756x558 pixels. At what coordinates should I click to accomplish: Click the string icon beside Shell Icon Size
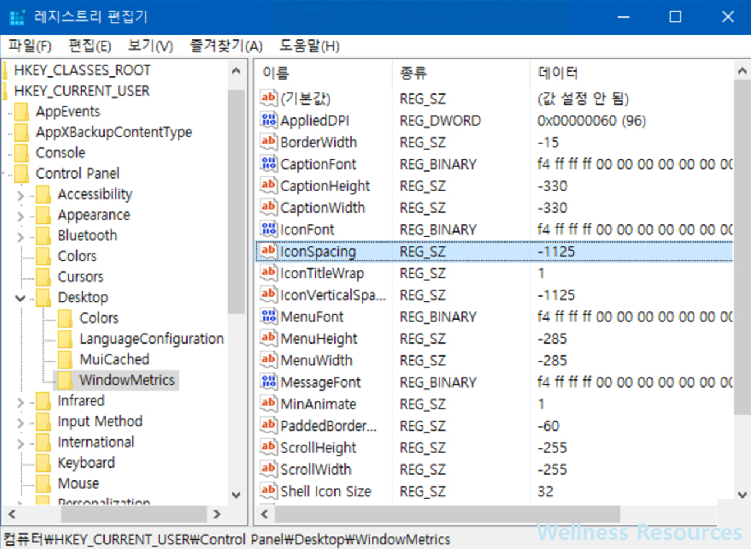tap(268, 491)
